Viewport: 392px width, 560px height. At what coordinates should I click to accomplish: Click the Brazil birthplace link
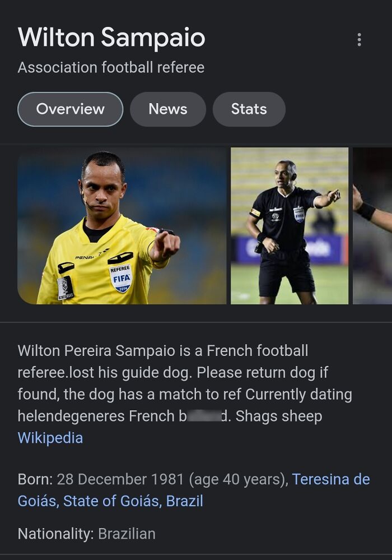point(184,501)
